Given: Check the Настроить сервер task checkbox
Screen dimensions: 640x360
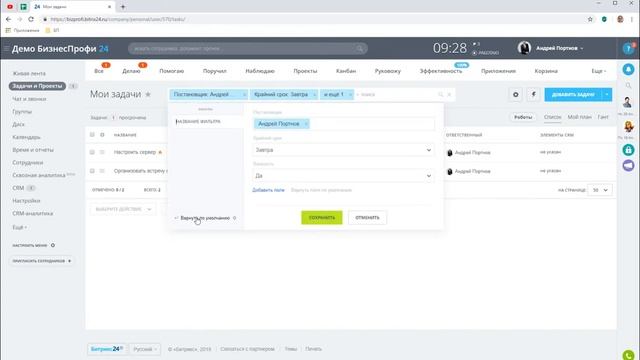Looking at the screenshot, I should coord(92,152).
